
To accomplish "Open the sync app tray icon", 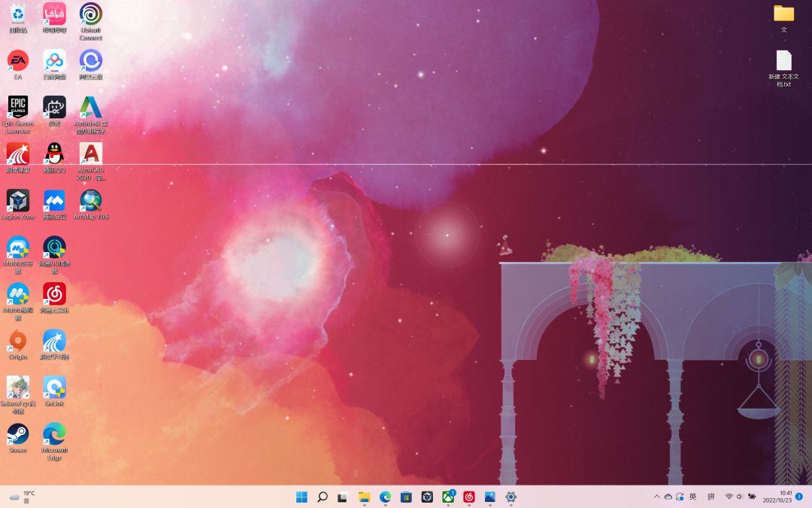I will point(680,497).
